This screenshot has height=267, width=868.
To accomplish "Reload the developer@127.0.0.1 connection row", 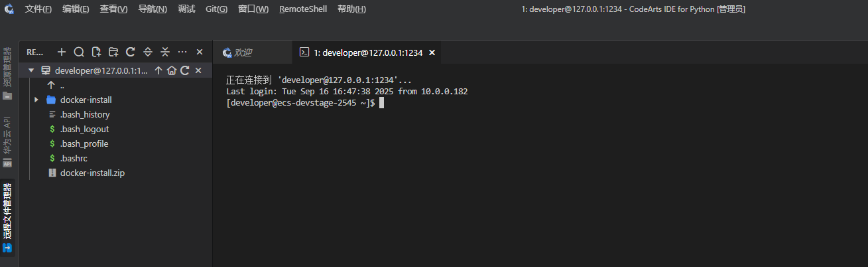I will coord(185,70).
